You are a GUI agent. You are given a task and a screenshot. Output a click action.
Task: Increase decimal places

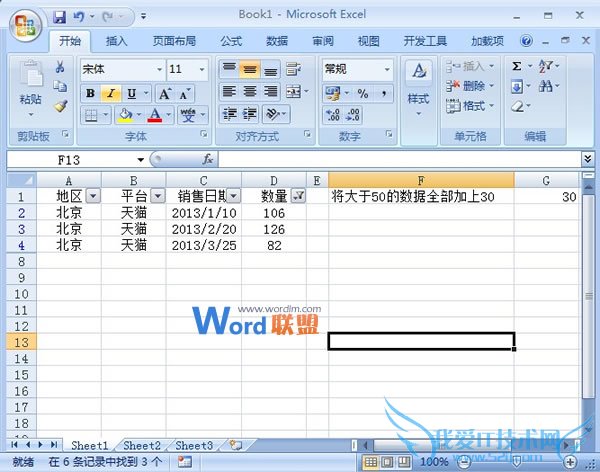click(333, 115)
